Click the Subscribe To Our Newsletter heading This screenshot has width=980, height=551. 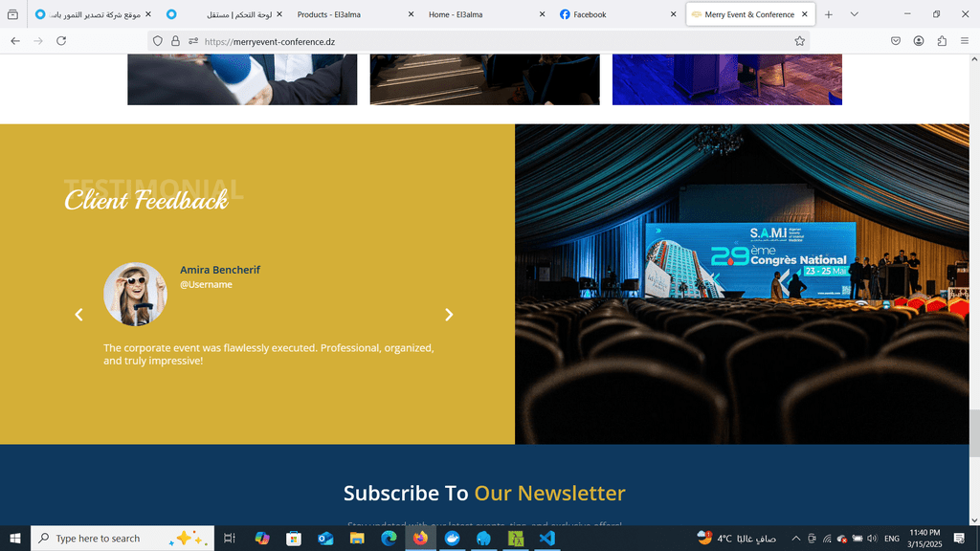point(484,493)
